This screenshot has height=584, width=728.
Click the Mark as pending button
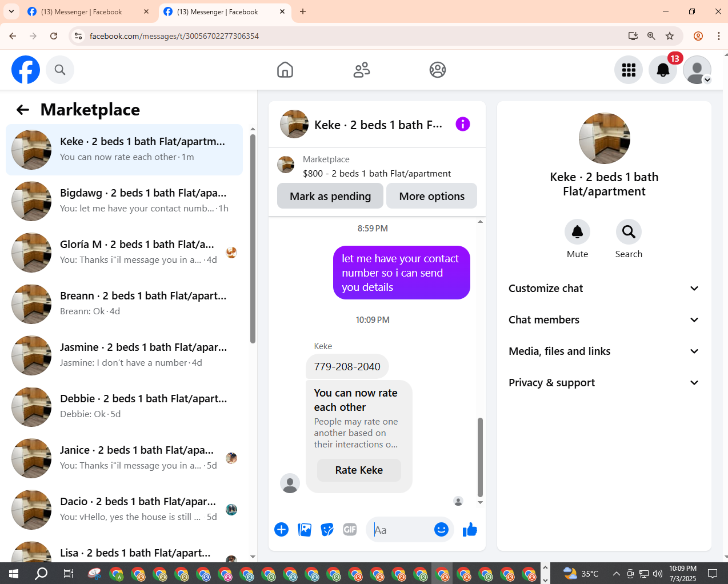(330, 196)
